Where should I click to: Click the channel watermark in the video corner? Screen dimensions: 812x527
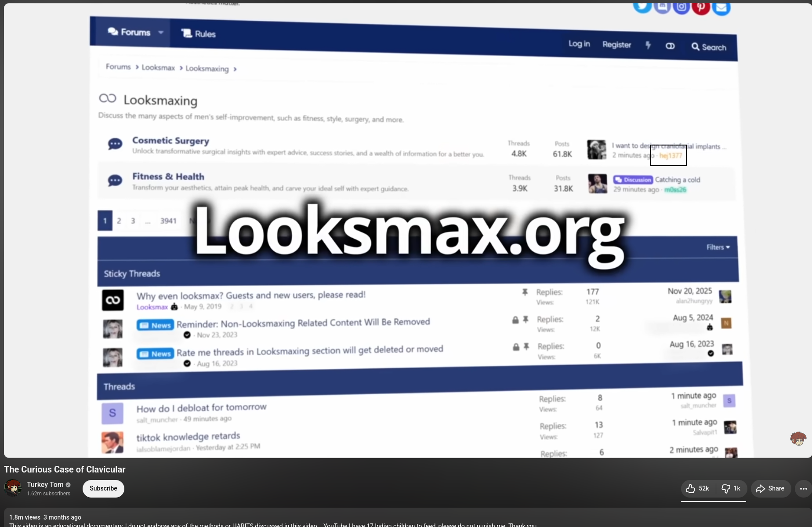click(798, 438)
